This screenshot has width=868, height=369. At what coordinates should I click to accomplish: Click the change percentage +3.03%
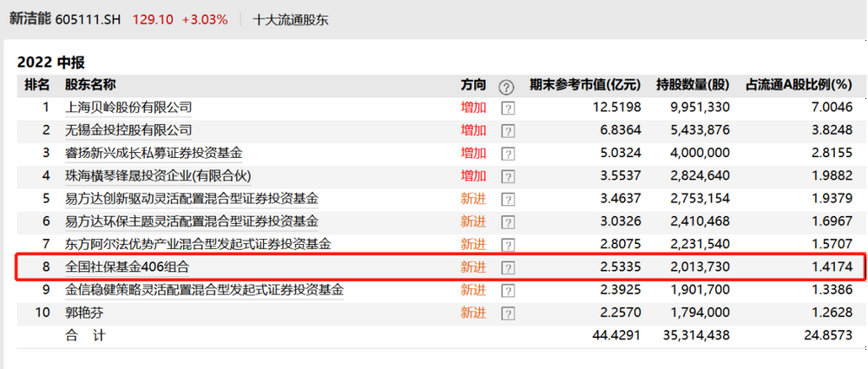(x=205, y=20)
